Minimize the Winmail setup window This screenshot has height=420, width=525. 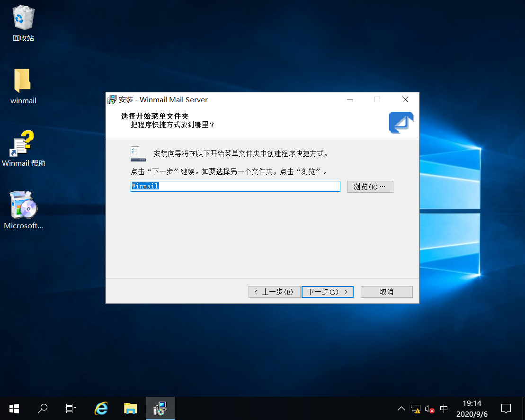click(350, 99)
